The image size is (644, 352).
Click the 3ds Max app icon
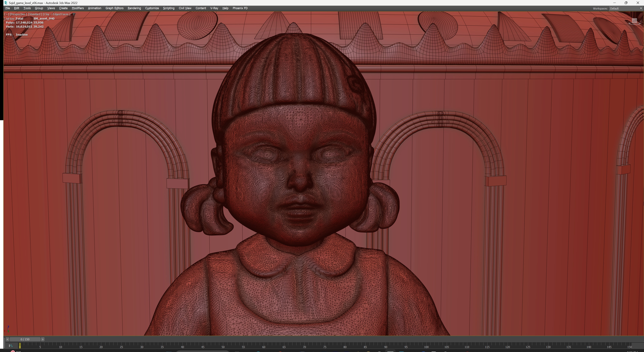coord(6,3)
